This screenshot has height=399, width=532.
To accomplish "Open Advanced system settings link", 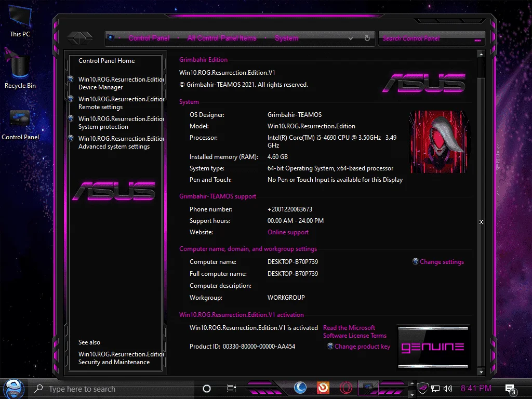I will (x=121, y=142).
